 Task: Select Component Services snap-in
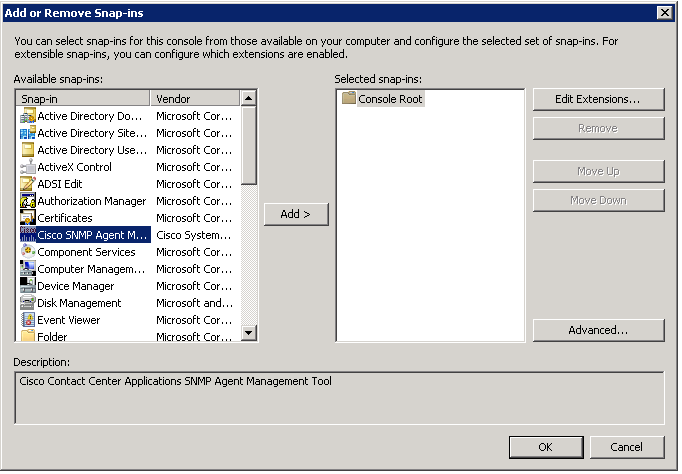[86, 252]
